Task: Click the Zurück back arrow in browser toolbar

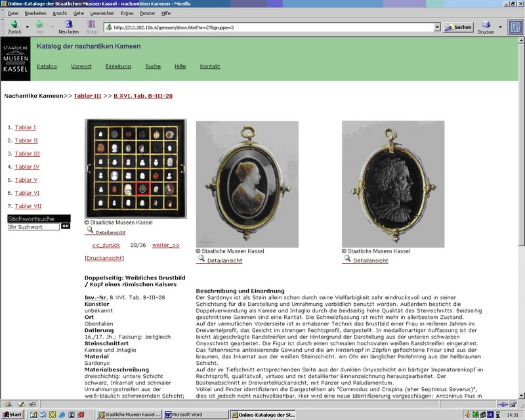Action: point(14,25)
